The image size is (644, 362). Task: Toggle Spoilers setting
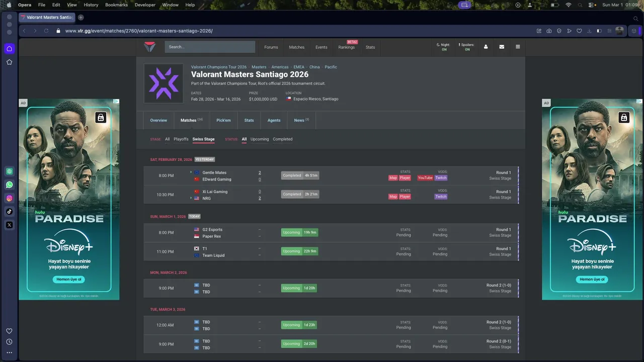click(x=466, y=47)
